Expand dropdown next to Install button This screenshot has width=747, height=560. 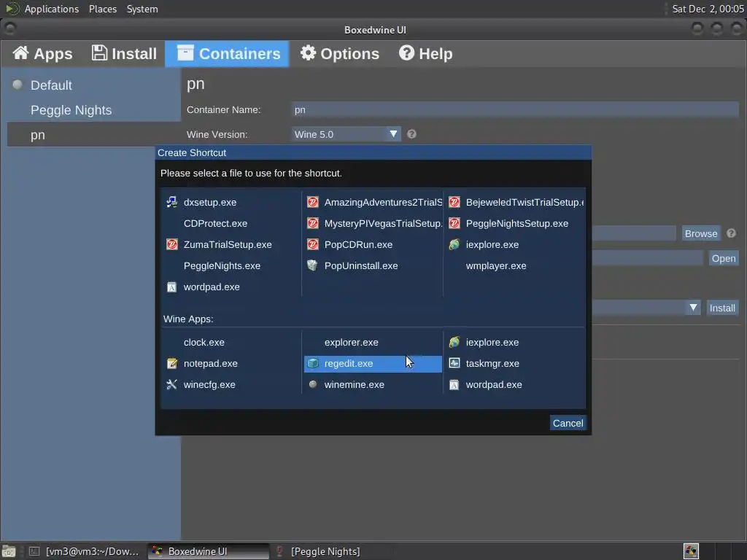pos(693,308)
